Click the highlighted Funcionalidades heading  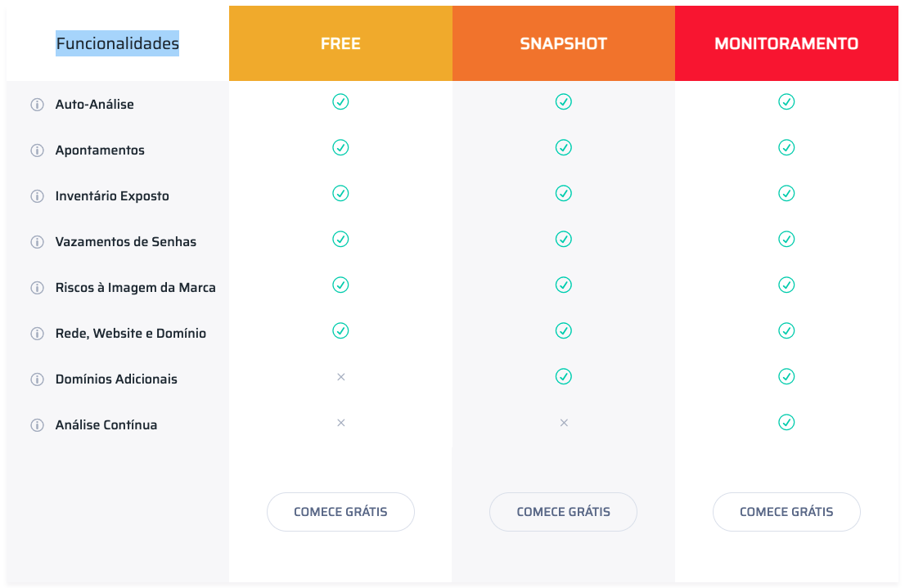pos(117,43)
